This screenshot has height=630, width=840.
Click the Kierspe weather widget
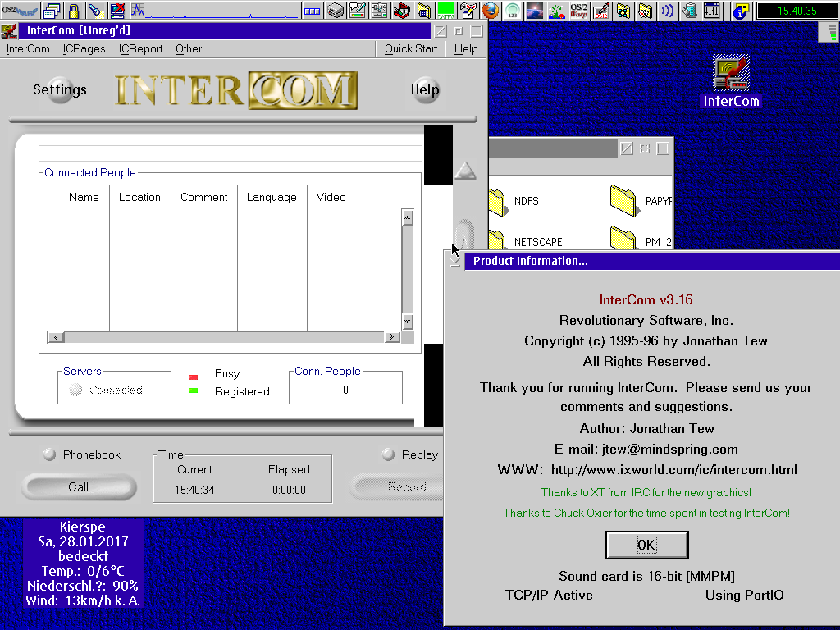pos(83,564)
